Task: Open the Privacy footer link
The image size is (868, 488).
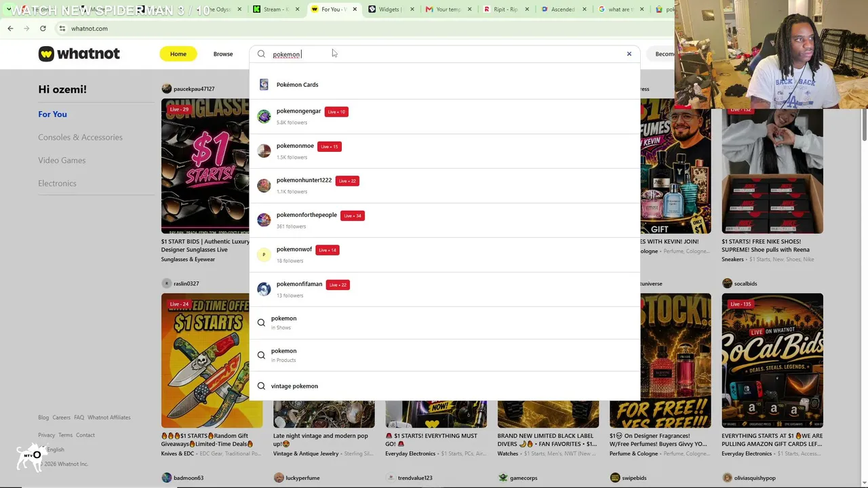Action: [x=46, y=435]
